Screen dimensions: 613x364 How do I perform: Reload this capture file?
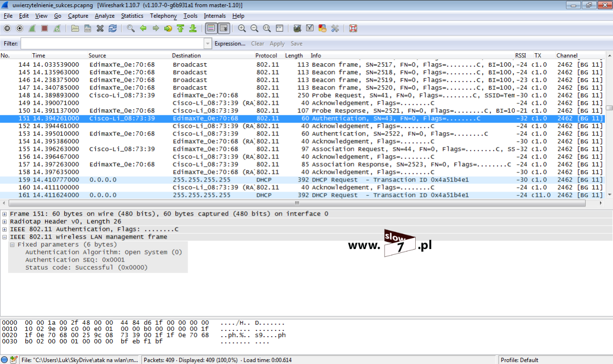click(x=113, y=28)
